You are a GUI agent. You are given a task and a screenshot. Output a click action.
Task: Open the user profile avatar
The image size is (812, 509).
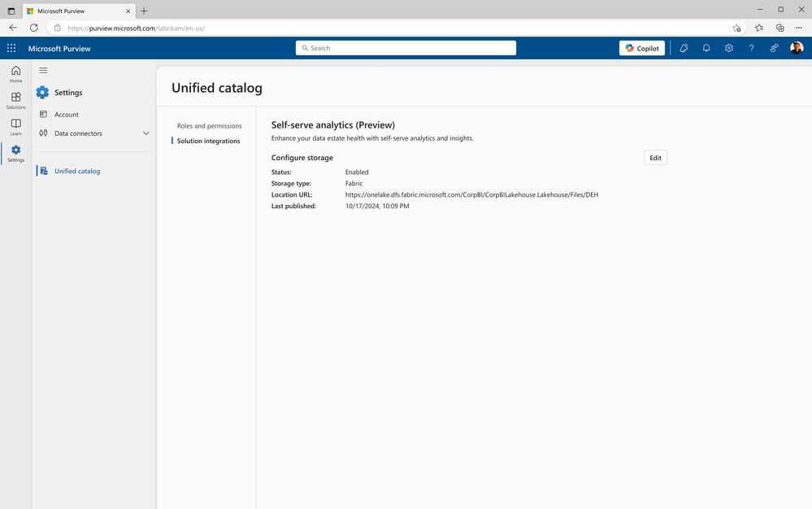click(x=797, y=48)
